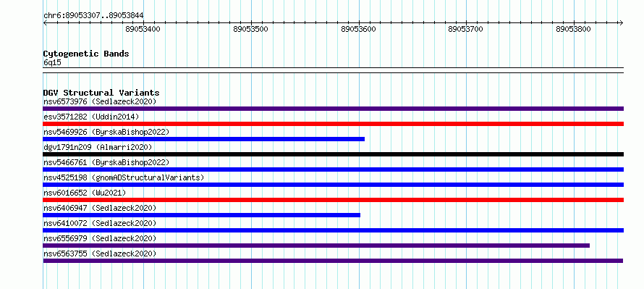This screenshot has height=289, width=644.
Task: Click the 89053700 ruler position label
Action: (466, 29)
